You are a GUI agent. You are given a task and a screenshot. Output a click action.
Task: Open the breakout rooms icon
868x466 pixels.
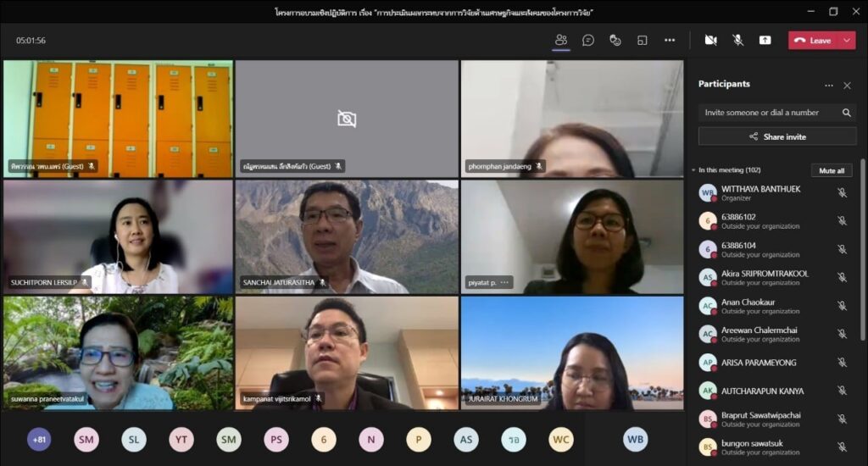[643, 40]
